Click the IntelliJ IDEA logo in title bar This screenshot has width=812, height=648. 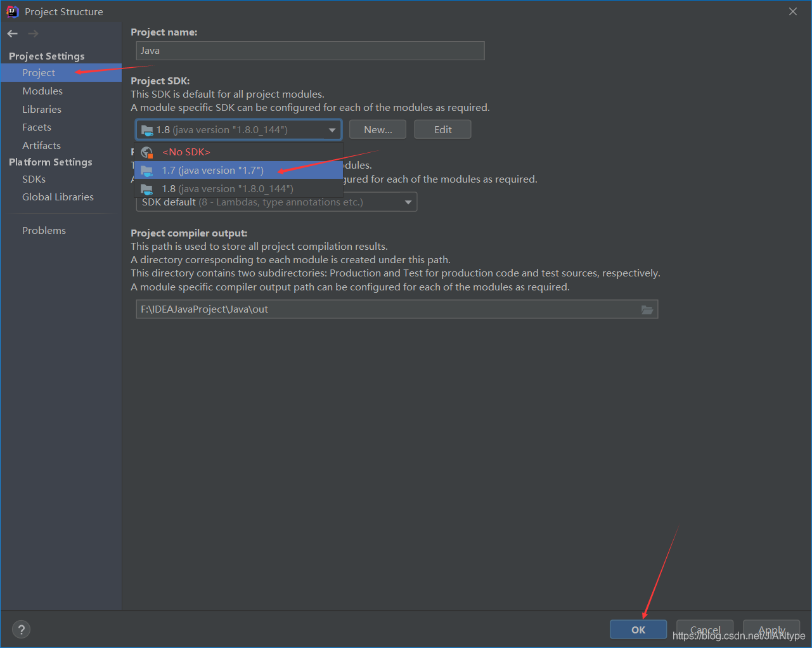point(13,11)
